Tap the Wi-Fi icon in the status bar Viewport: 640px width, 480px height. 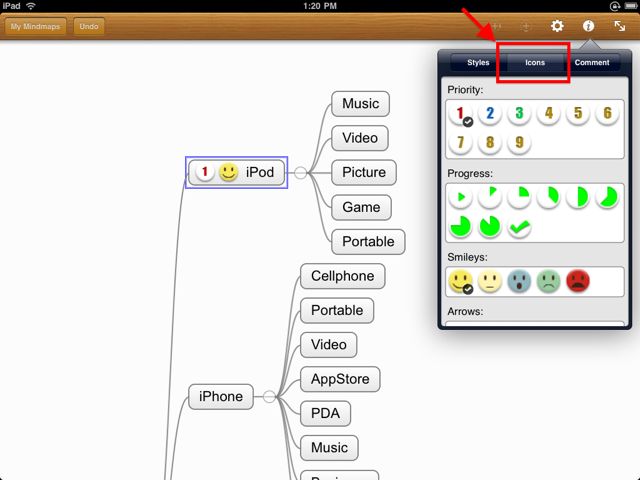(x=31, y=6)
